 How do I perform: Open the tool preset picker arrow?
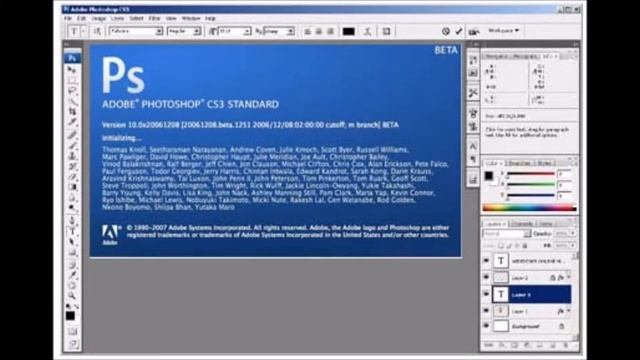tap(83, 31)
